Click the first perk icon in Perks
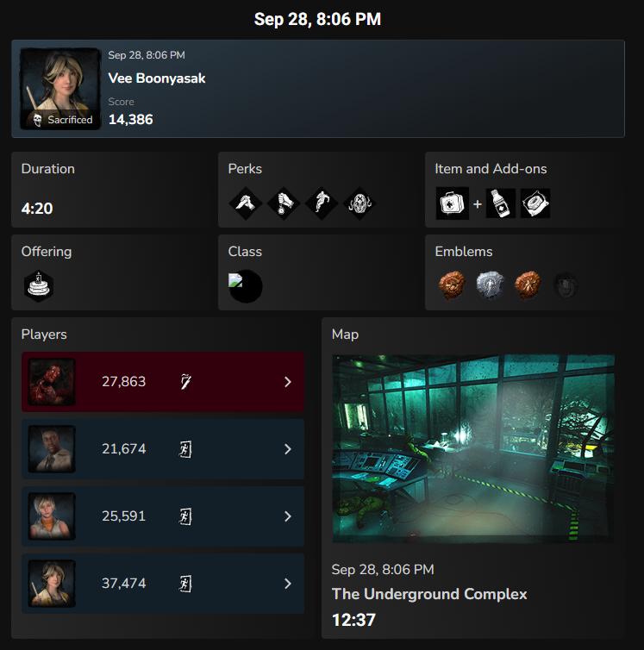 [246, 203]
